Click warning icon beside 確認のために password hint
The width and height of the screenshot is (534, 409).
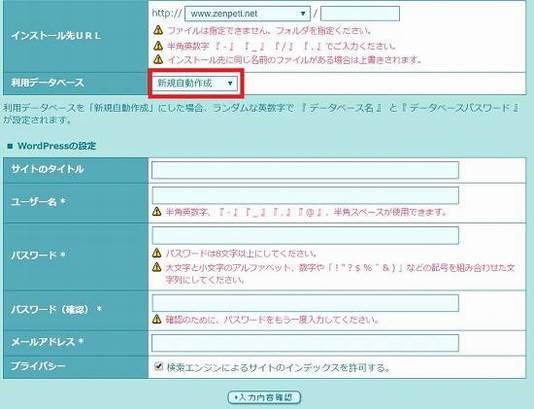(x=157, y=319)
